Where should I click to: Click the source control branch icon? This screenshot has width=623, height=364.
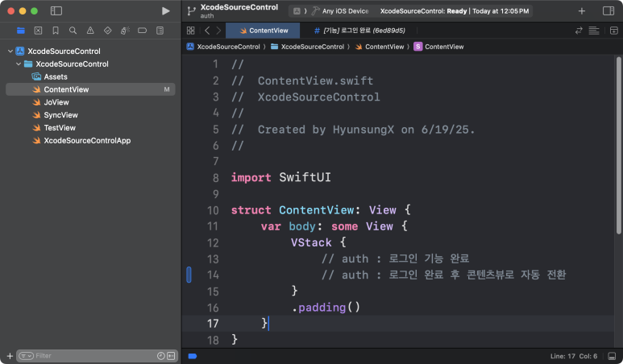(x=192, y=11)
